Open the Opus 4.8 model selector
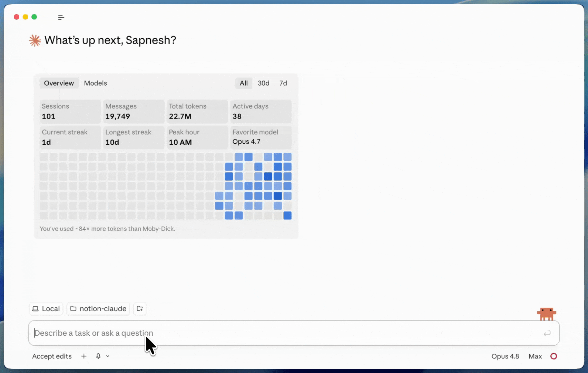Viewport: 588px width, 373px height. (x=505, y=356)
